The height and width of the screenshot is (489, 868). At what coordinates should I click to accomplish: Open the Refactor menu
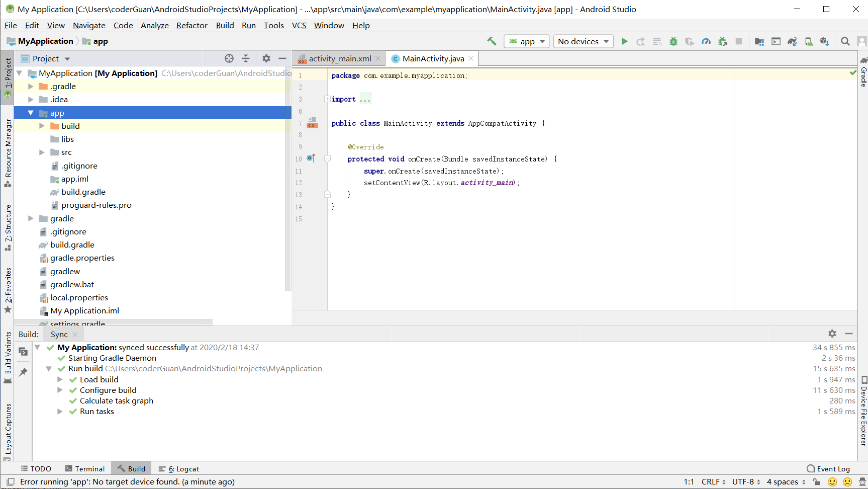[191, 25]
